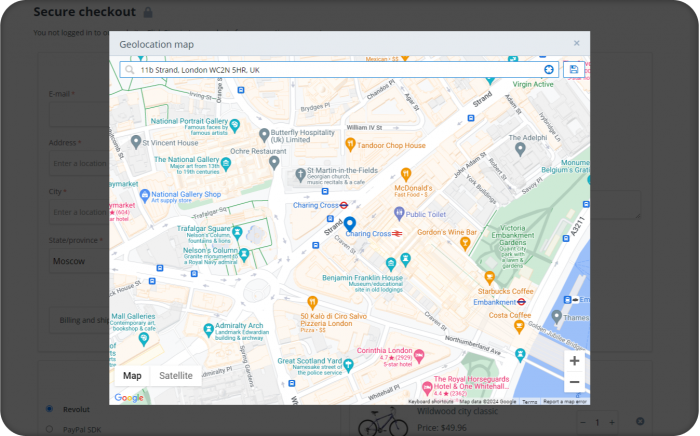The image size is (700, 436).
Task: Open Google logo link on map
Action: pyautogui.click(x=129, y=398)
